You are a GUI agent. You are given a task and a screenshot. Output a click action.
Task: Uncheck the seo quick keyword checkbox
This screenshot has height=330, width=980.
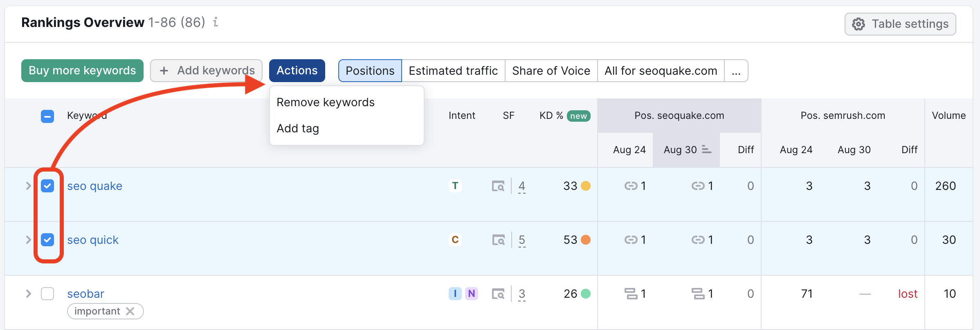click(x=47, y=240)
